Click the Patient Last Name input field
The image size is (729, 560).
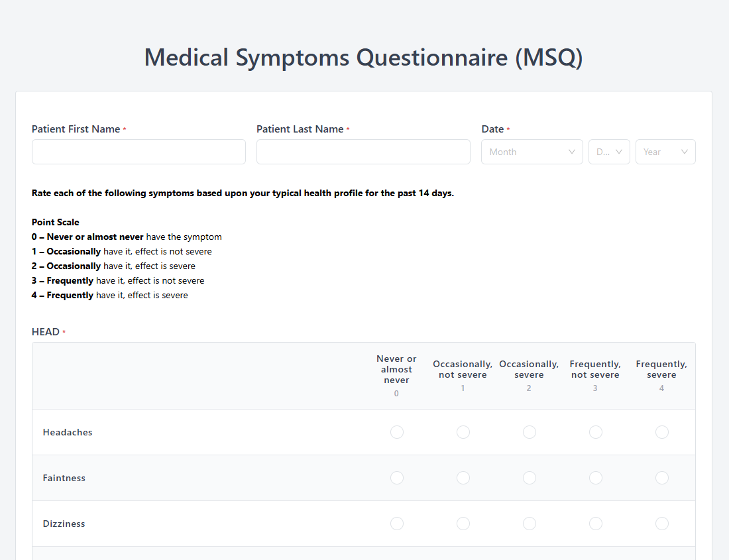click(363, 152)
